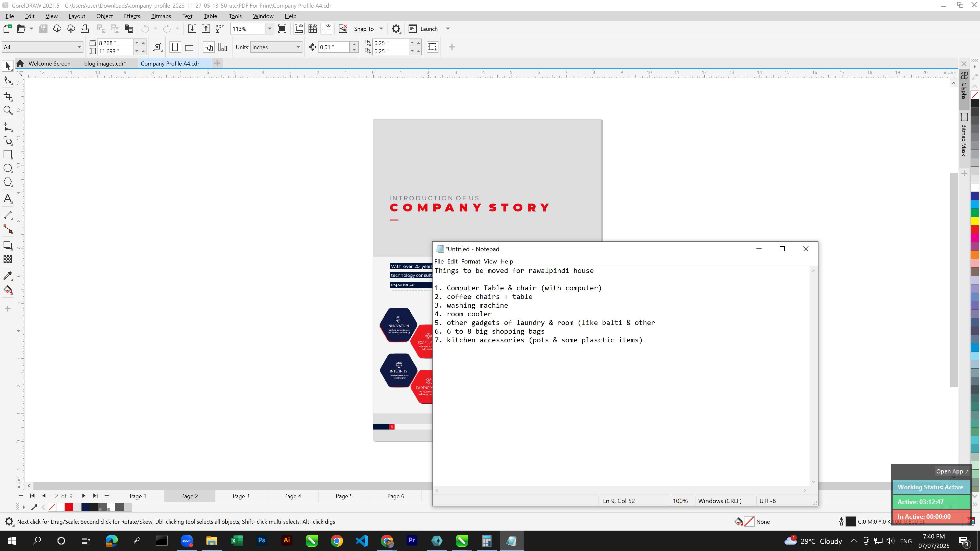This screenshot has width=980, height=551.
Task: Click the Import icon
Action: click(192, 29)
